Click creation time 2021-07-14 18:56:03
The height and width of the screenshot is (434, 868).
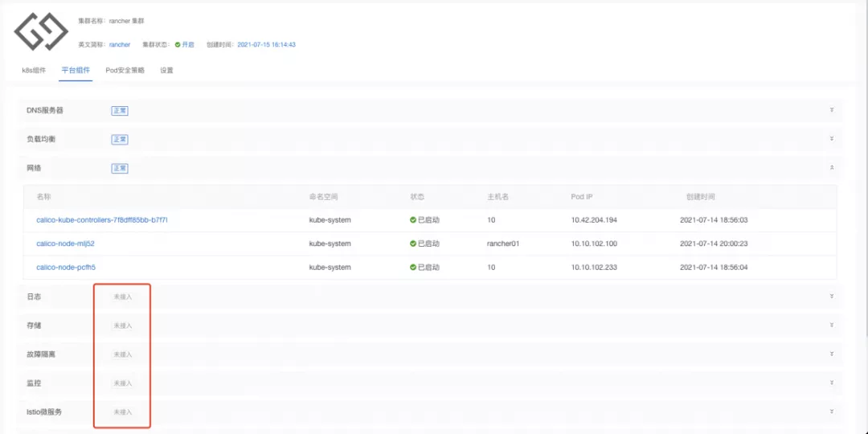[714, 219]
